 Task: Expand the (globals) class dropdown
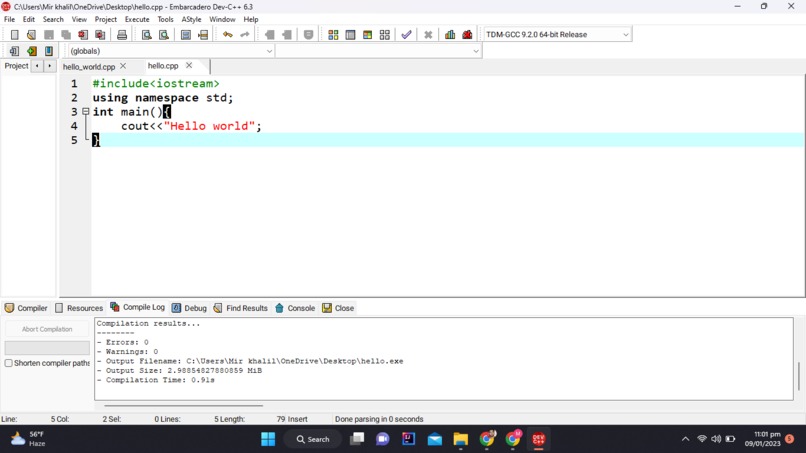tap(171, 51)
